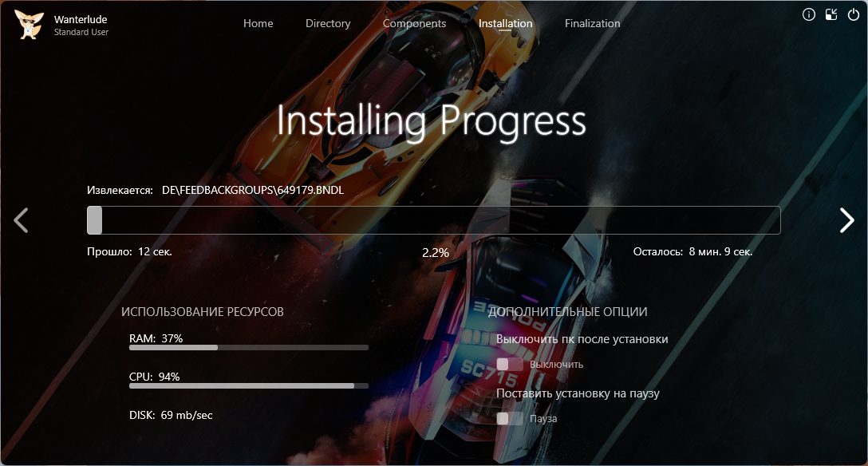
Task: Click the fox avatar profile icon
Action: click(29, 24)
